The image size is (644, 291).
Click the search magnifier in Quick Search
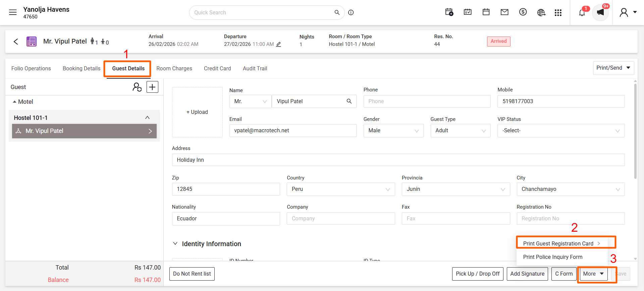(x=337, y=12)
